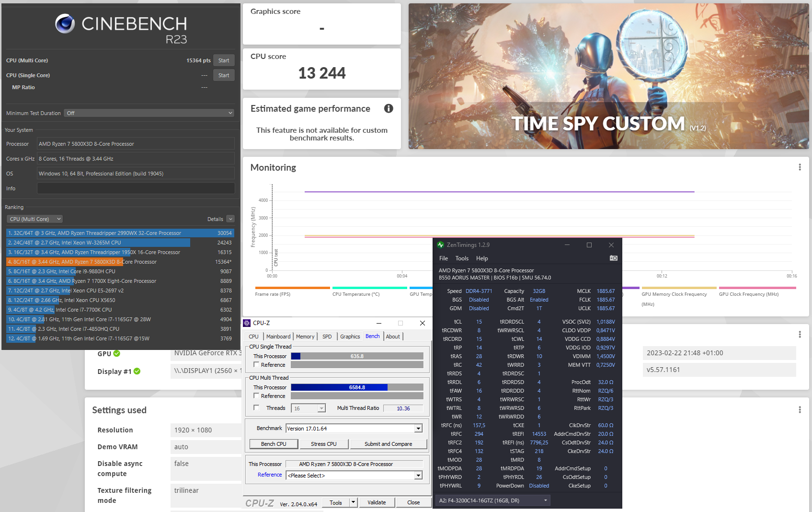This screenshot has width=812, height=512.
Task: Click the Validate button in CPU-Z
Action: pos(377,502)
